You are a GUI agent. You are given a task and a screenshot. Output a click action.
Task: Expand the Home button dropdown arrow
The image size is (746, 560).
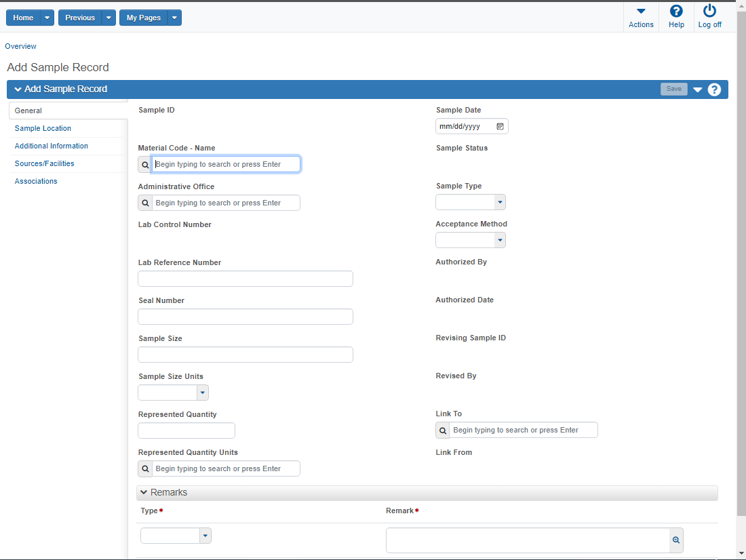pyautogui.click(x=47, y=18)
